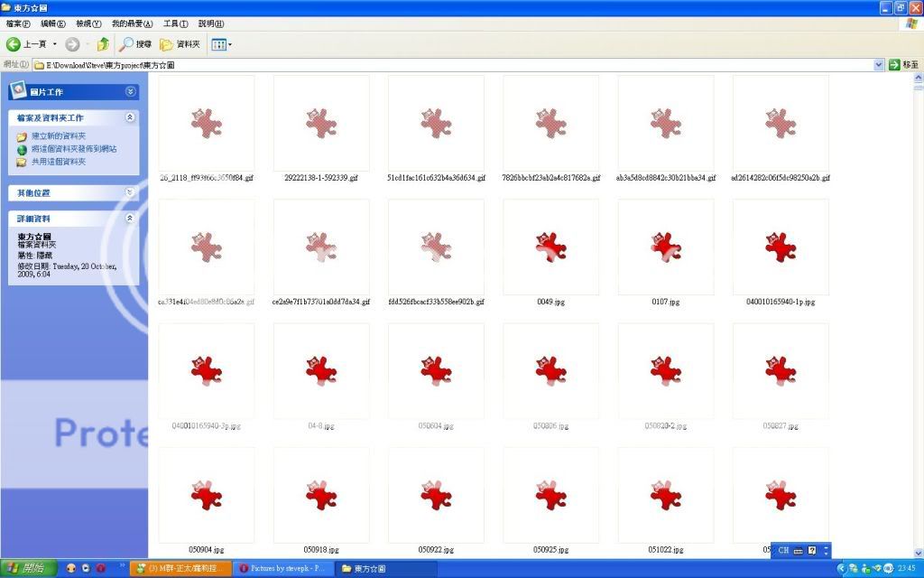
Task: Open the 檔案(F) menu
Action: coord(18,23)
